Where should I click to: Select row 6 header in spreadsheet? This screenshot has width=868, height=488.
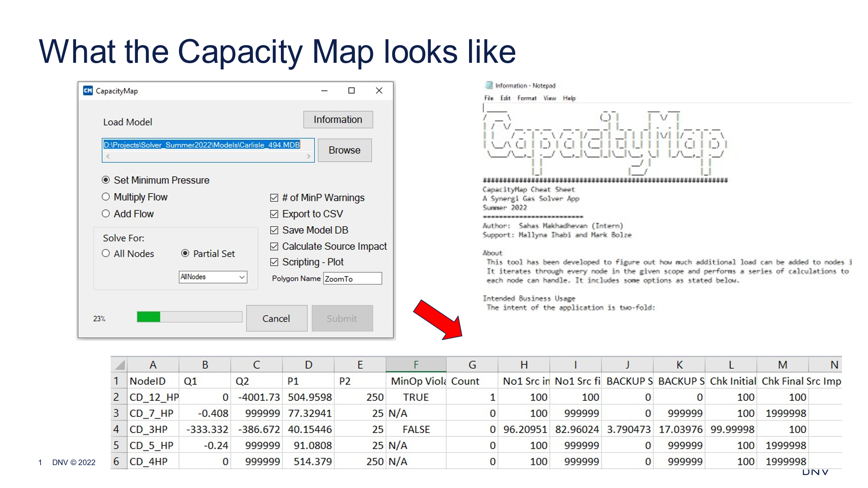coord(119,462)
